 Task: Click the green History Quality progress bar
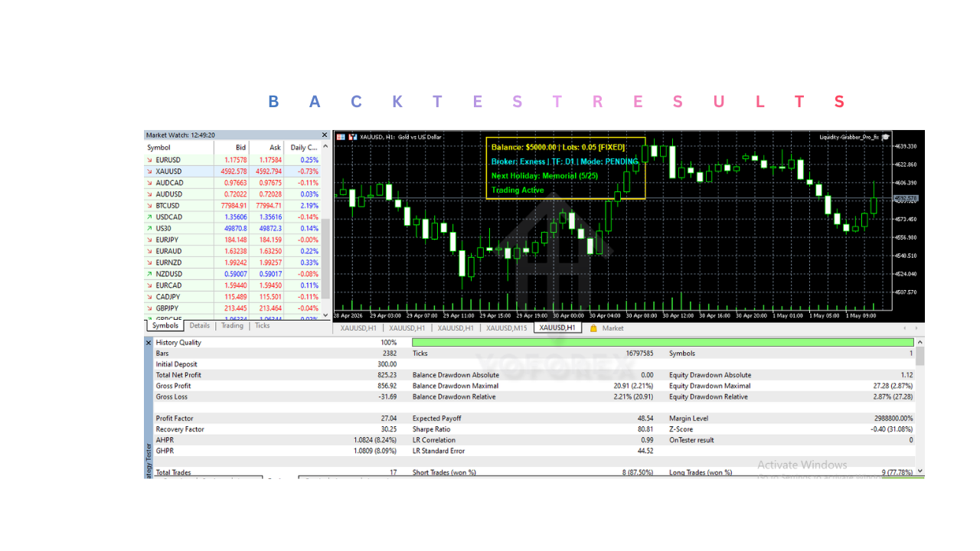click(663, 343)
